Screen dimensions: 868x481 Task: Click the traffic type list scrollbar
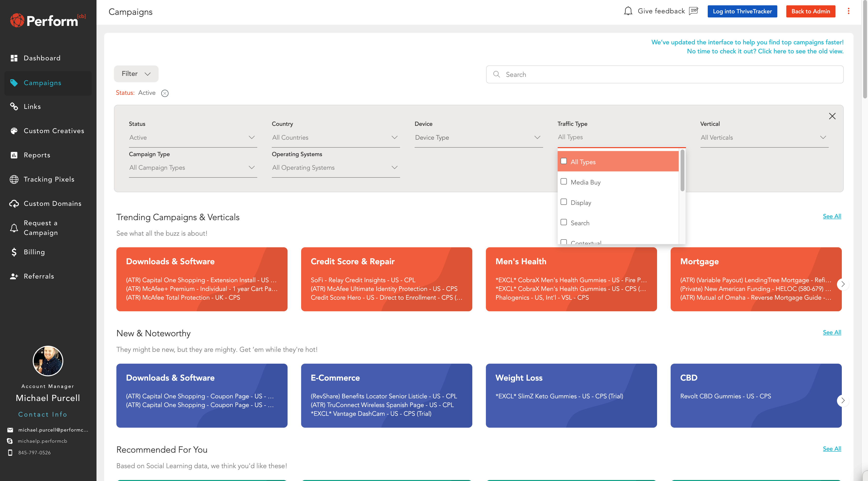pyautogui.click(x=682, y=171)
